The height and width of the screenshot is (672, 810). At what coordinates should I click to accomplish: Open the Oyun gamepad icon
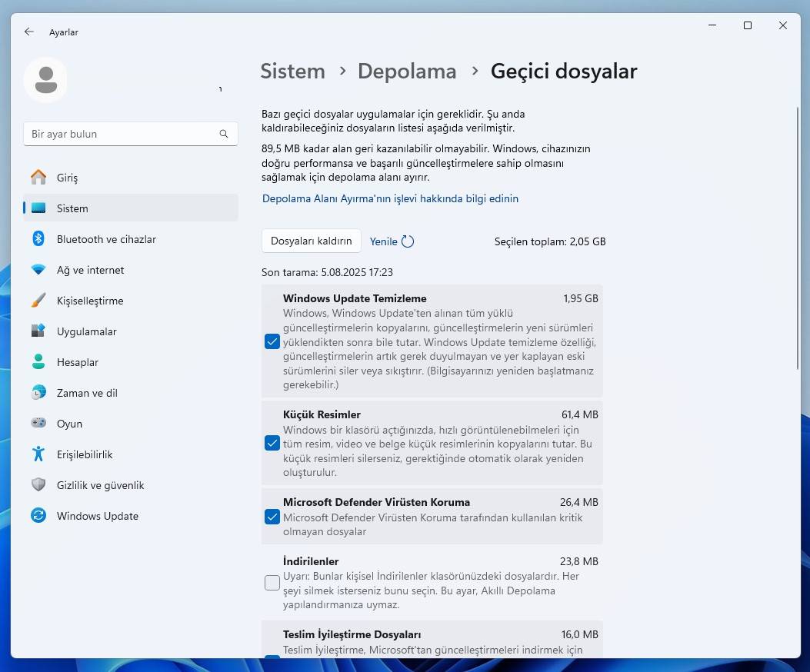38,424
